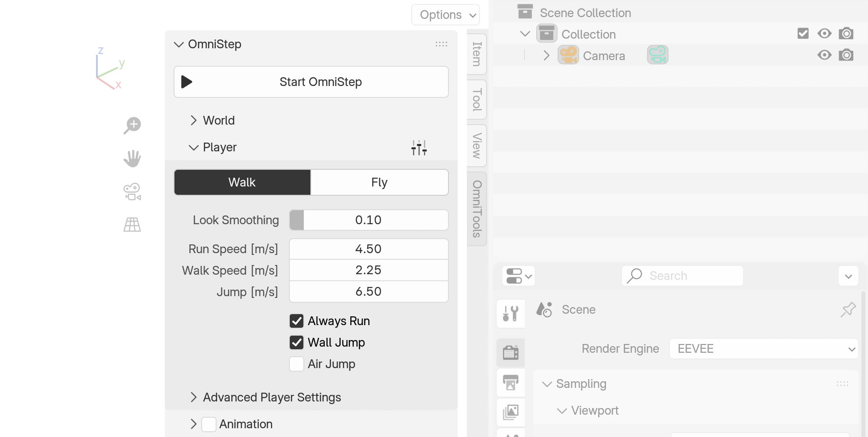This screenshot has height=437, width=868.
Task: Switch perspective/orthographic grid icon
Action: (132, 225)
